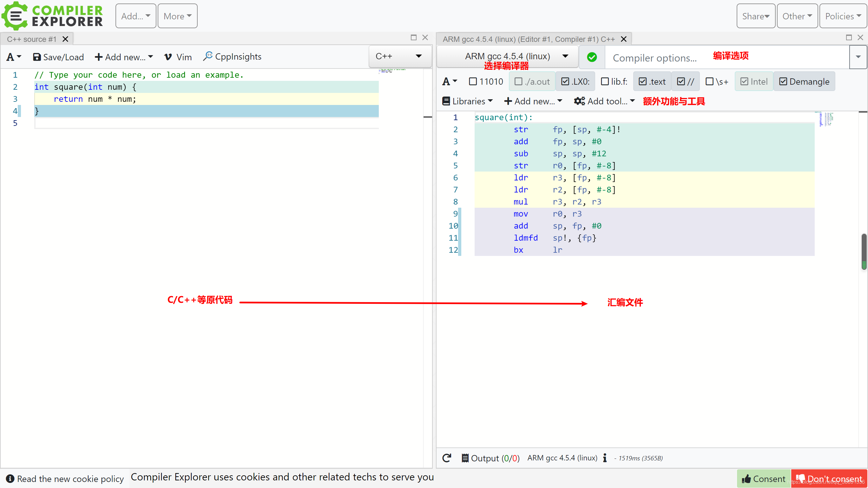Viewport: 868px width, 488px height.
Task: Click source line 'return num * num;'
Action: [x=95, y=99]
